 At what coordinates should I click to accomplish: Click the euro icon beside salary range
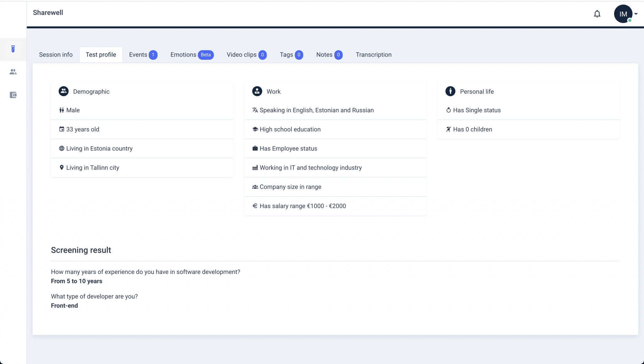[x=255, y=206]
